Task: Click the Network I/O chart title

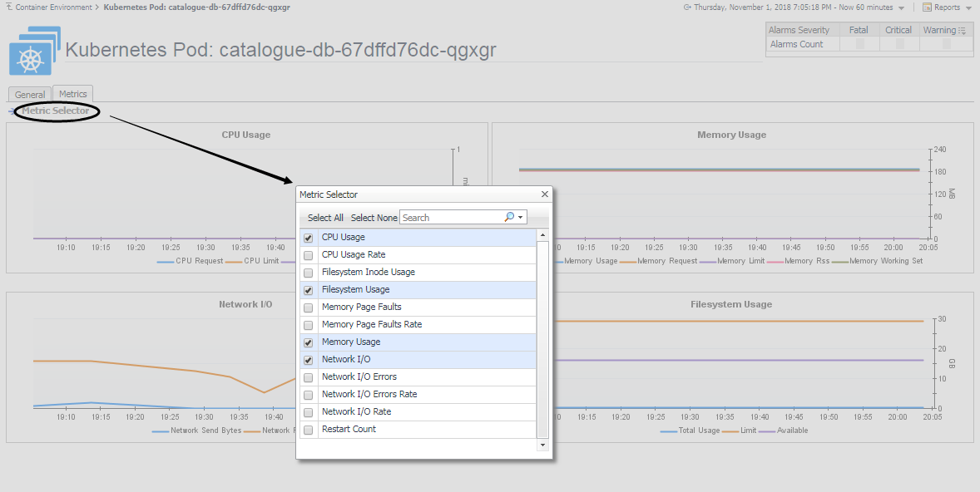Action: click(245, 304)
